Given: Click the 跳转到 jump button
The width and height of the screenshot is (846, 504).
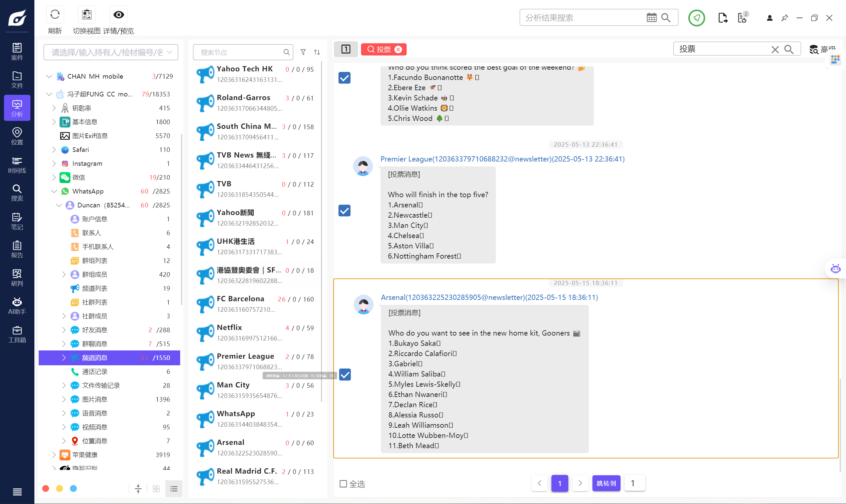Looking at the screenshot, I should click(606, 483).
